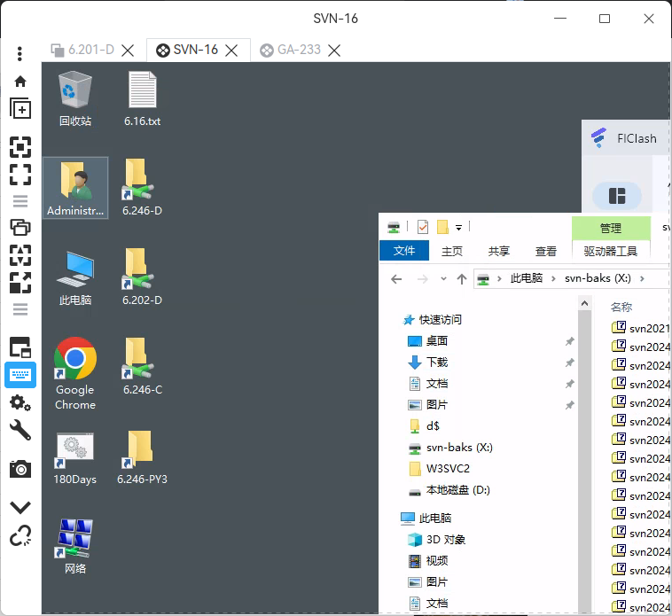Click the new connection plus icon
This screenshot has height=616, width=672.
(20, 108)
